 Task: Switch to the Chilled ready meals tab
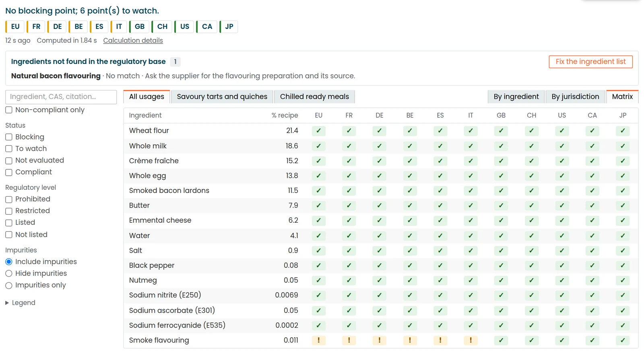tap(314, 97)
